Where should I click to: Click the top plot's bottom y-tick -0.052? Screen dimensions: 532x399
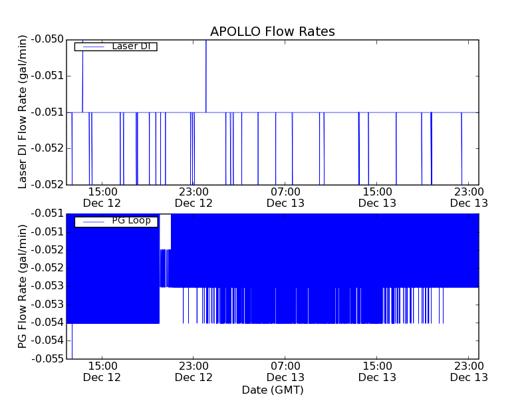click(x=47, y=185)
